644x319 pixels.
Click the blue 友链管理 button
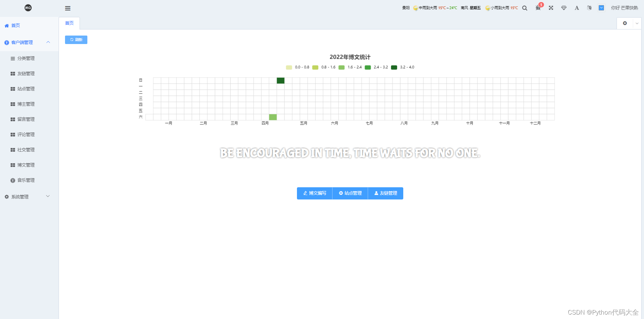386,193
